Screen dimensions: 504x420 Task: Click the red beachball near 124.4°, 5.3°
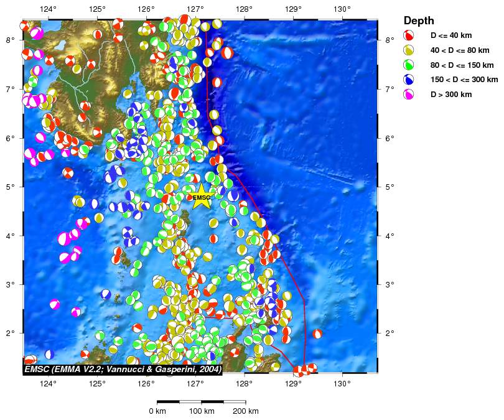coord(68,173)
